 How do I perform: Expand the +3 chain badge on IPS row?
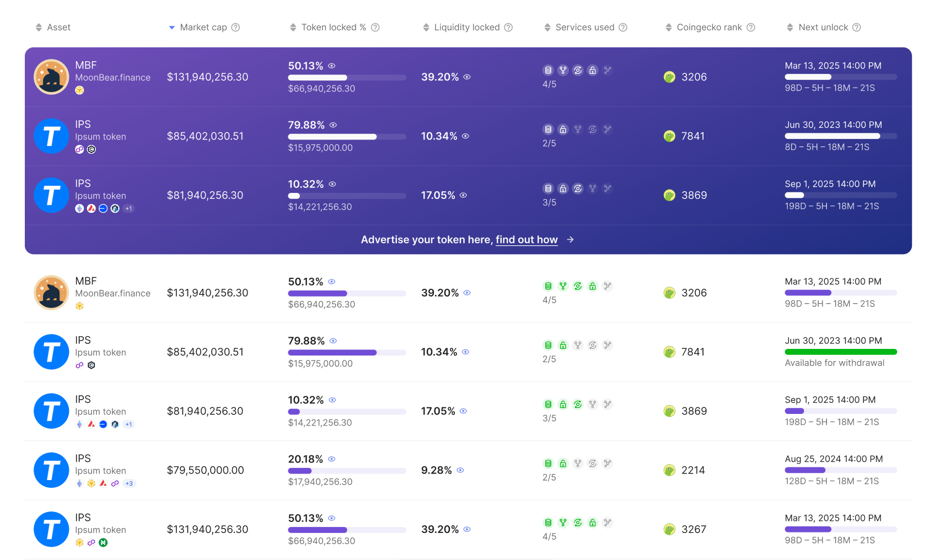click(x=129, y=483)
